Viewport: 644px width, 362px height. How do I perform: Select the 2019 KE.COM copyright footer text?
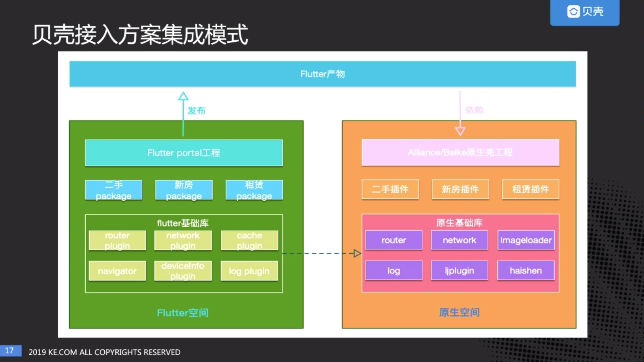pos(104,352)
